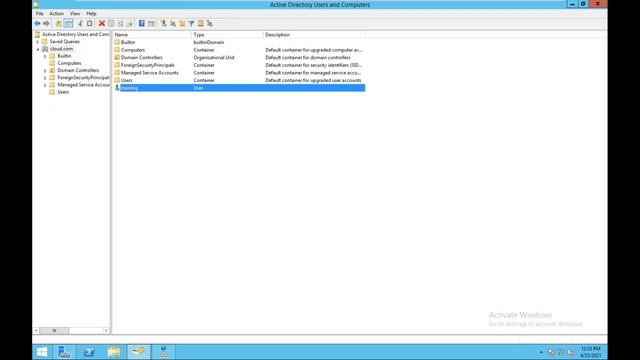The image size is (640, 360).
Task: Select the ForeignSecurityPrincipals row in list
Action: point(239,65)
